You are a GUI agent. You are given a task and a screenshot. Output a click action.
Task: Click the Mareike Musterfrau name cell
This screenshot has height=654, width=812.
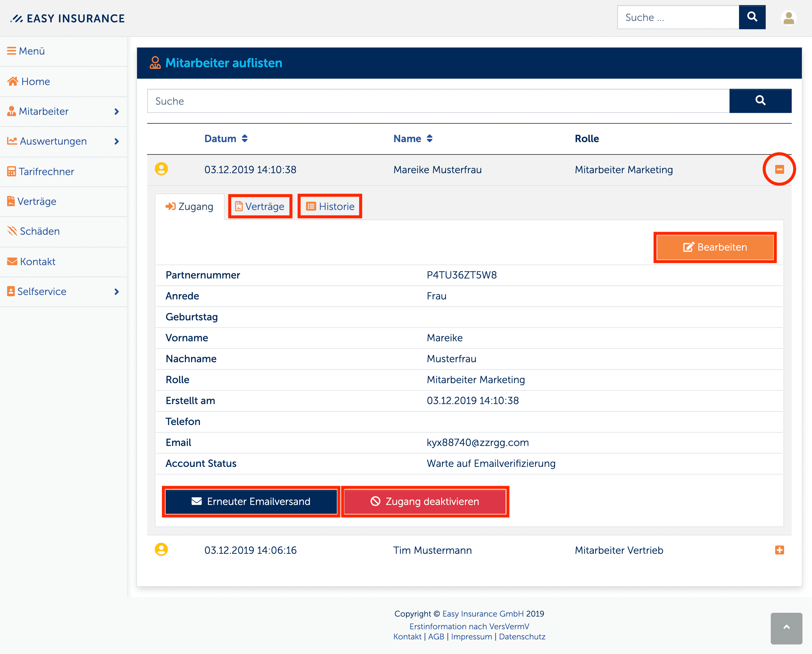click(437, 170)
